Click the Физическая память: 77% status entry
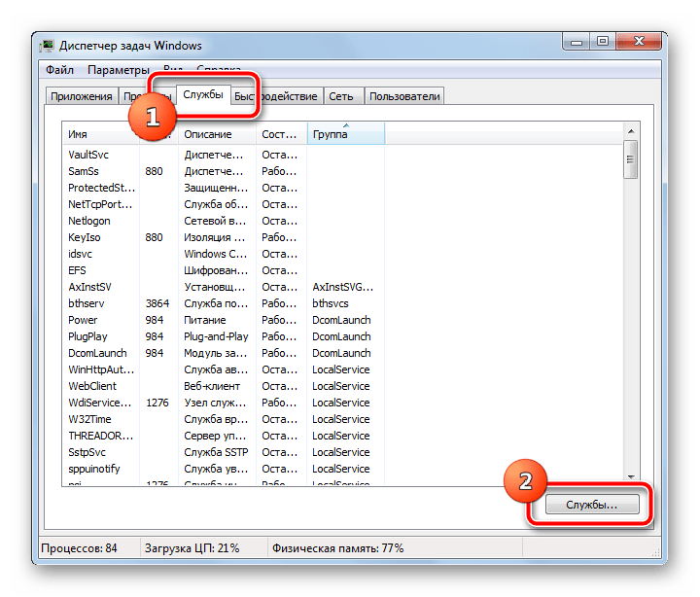Screen dimensions: 700x597 (x=338, y=548)
